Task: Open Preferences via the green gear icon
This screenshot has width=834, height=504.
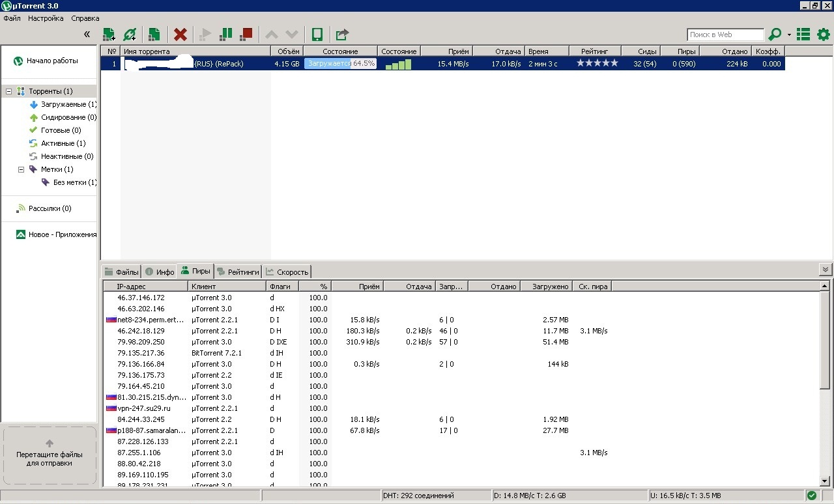Action: point(823,35)
